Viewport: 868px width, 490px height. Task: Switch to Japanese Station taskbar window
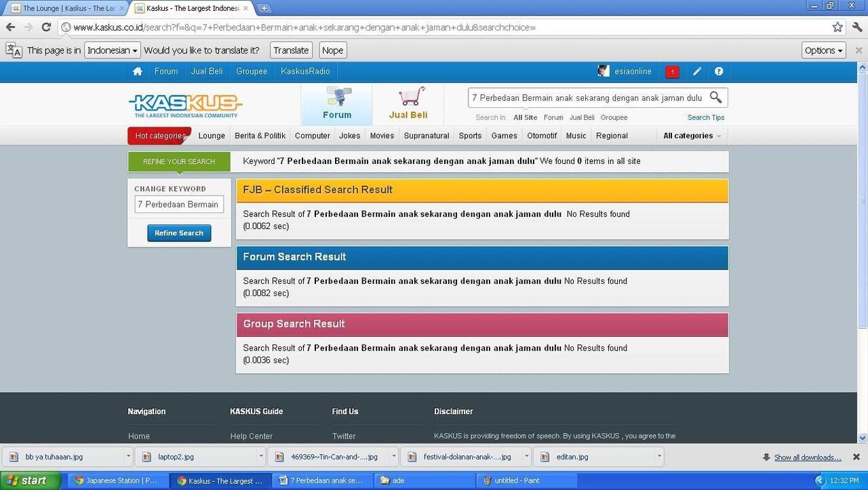[x=119, y=481]
